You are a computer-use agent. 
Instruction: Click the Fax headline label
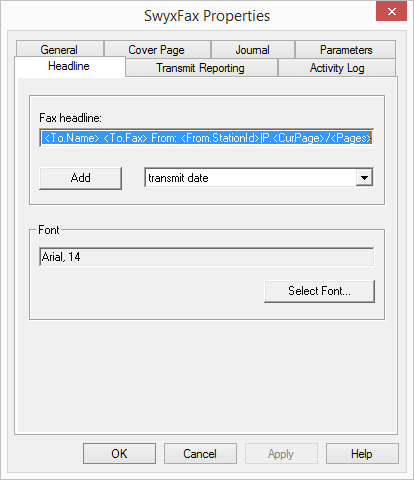[70, 118]
